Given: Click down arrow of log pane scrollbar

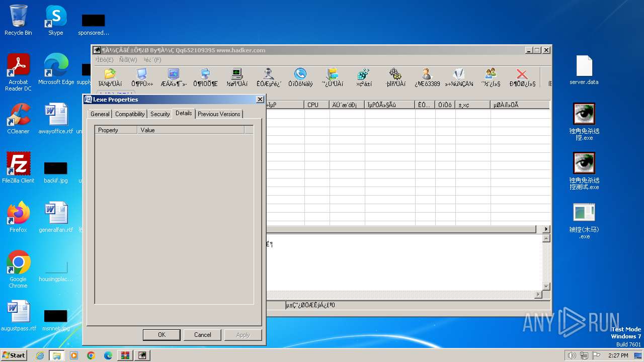Looking at the screenshot, I should tap(546, 287).
